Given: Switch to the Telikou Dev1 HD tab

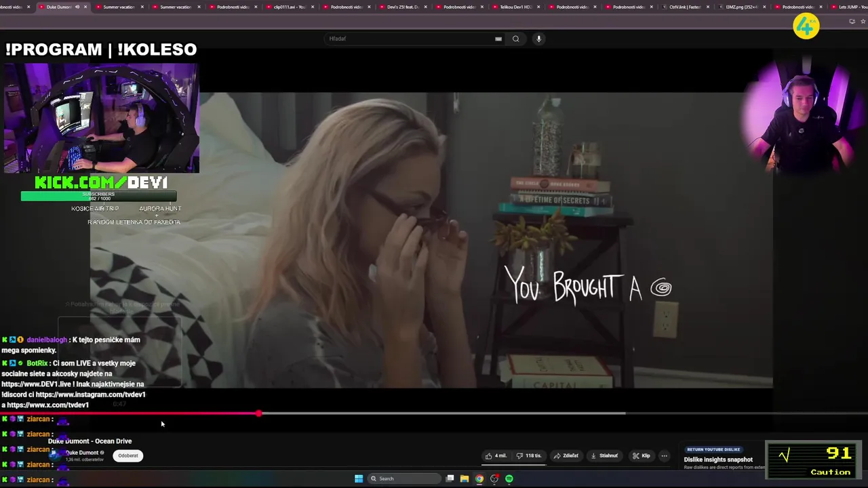Looking at the screenshot, I should click(x=515, y=7).
